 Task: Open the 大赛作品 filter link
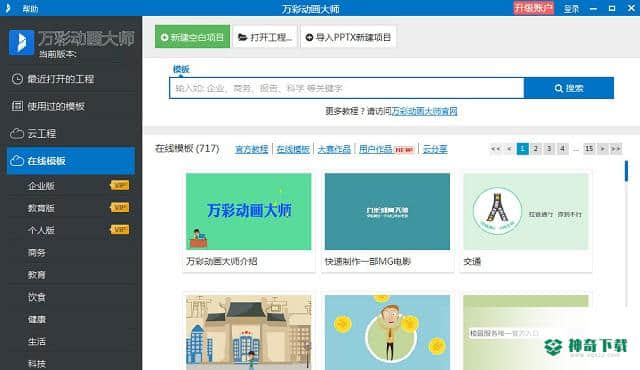[334, 149]
